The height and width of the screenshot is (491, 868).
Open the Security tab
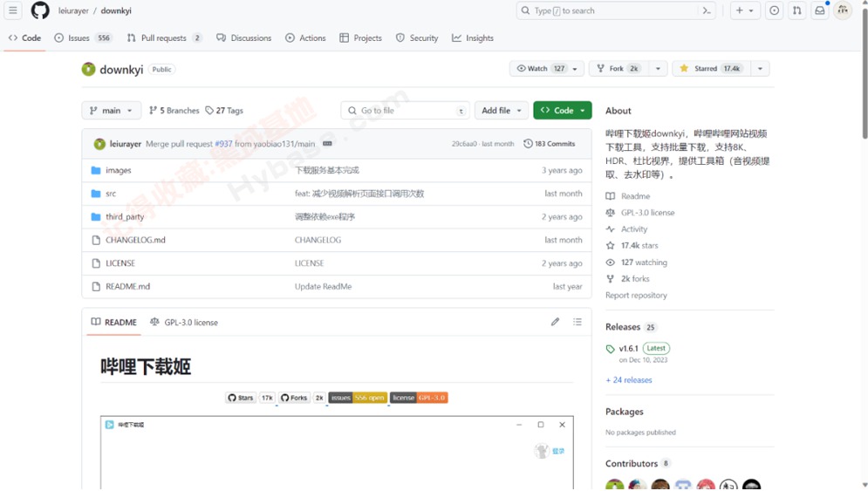click(x=417, y=38)
